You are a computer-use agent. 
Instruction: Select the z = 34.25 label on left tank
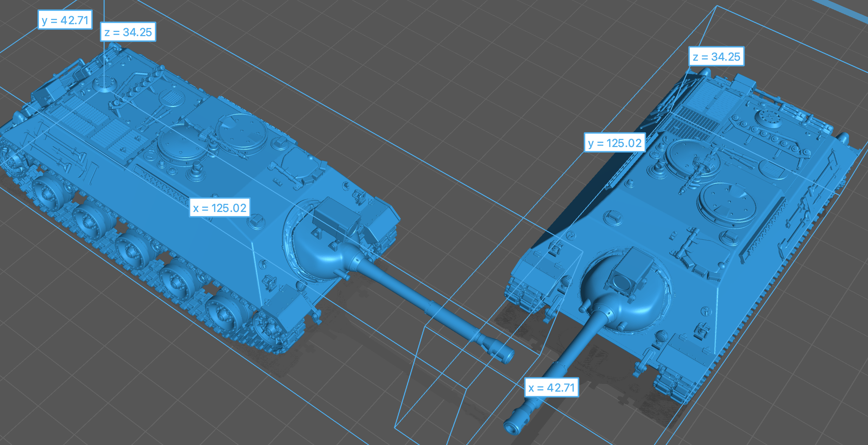coord(128,32)
